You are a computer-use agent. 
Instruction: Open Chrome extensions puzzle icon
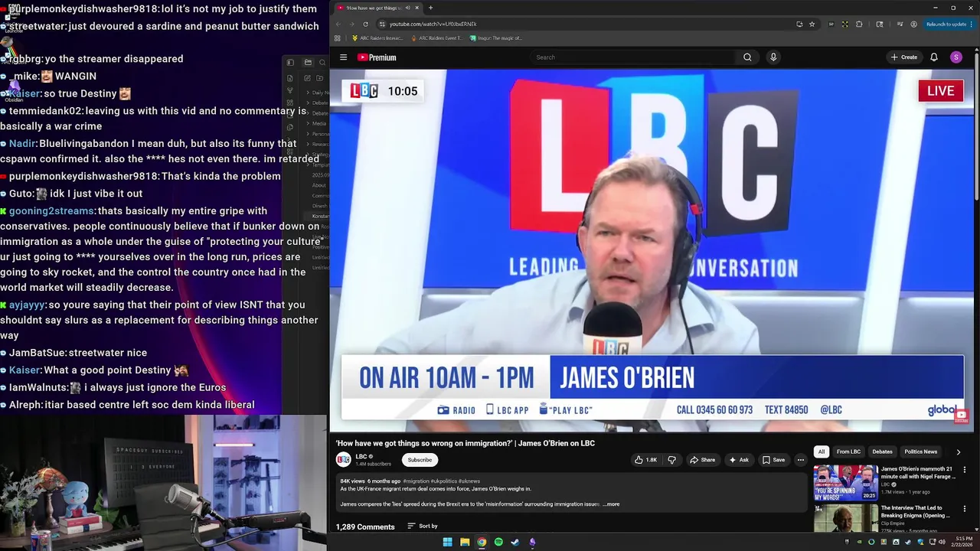point(859,24)
